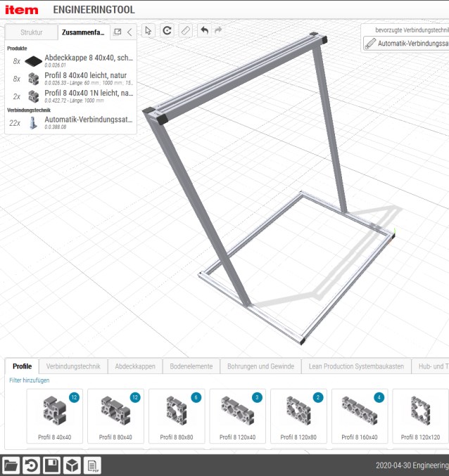Screen dimensions: 449x476
Task: Activate the measuring ruler tool
Action: (186, 31)
